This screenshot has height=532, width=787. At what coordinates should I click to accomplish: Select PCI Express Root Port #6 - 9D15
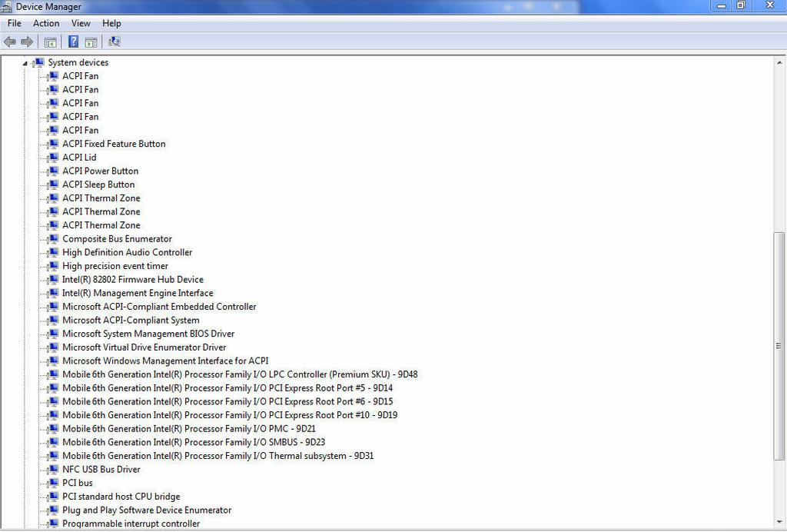(227, 401)
